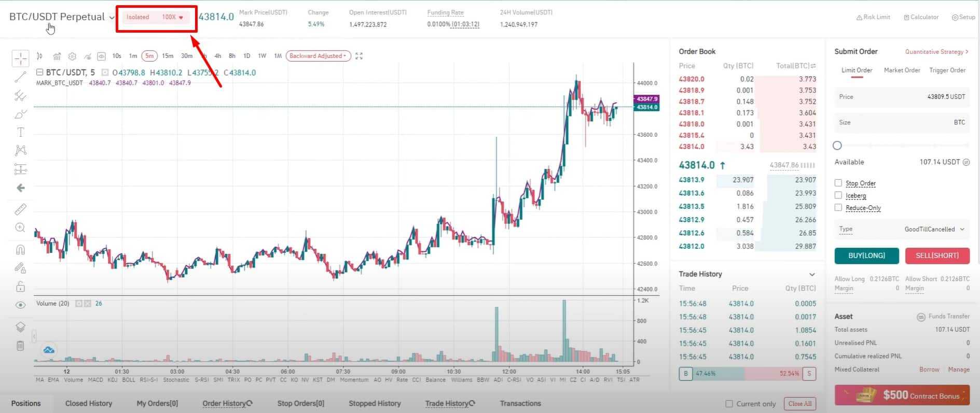Select the trend line drawing tool
The width and height of the screenshot is (980, 413).
(x=20, y=78)
